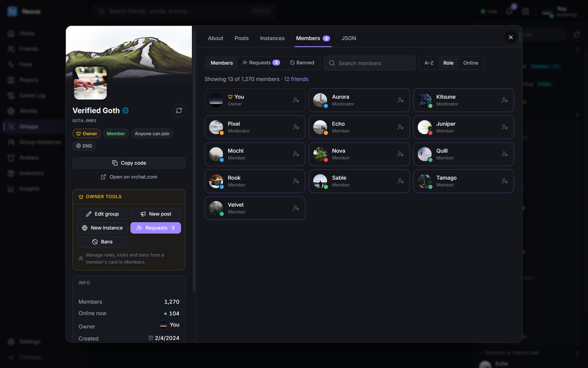Show pending Requests sub-filter
Image resolution: width=588 pixels, height=368 pixels.
(x=261, y=63)
